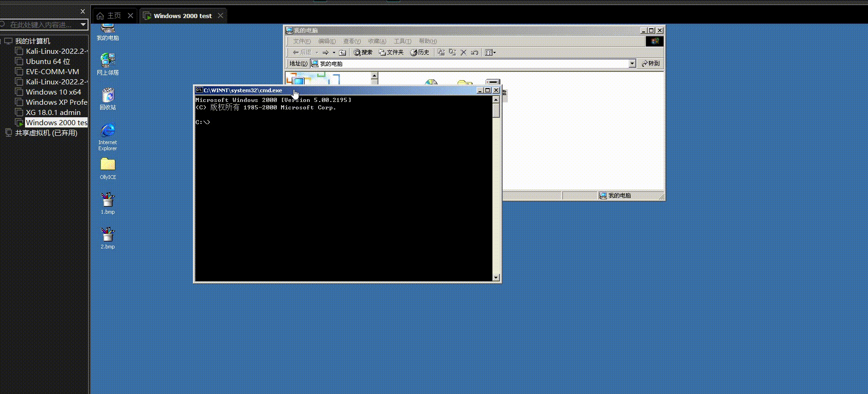Select 回收站 recycle bin icon
Viewport: 868px width, 394px height.
(x=108, y=99)
